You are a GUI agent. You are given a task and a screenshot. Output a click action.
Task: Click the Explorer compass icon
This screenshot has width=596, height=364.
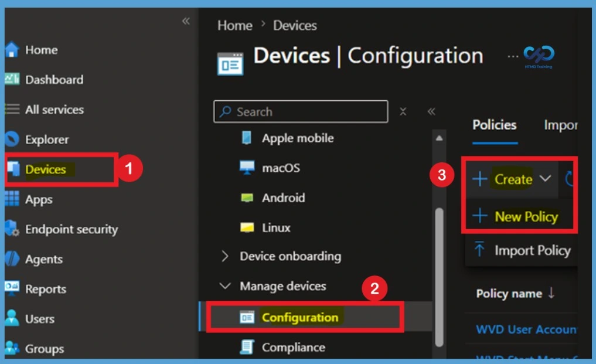pos(12,139)
